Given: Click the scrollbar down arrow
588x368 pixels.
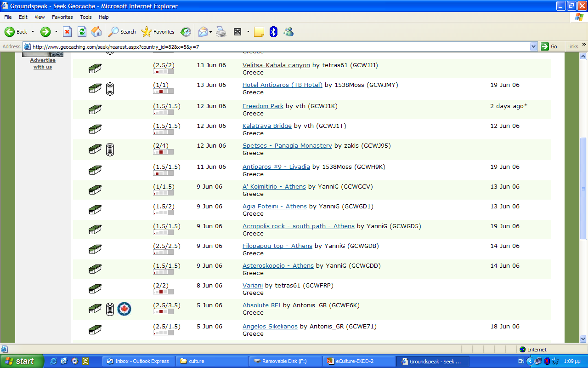Looking at the screenshot, I should pyautogui.click(x=583, y=339).
